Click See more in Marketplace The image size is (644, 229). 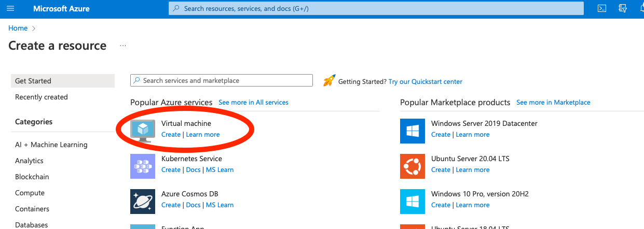click(x=553, y=102)
